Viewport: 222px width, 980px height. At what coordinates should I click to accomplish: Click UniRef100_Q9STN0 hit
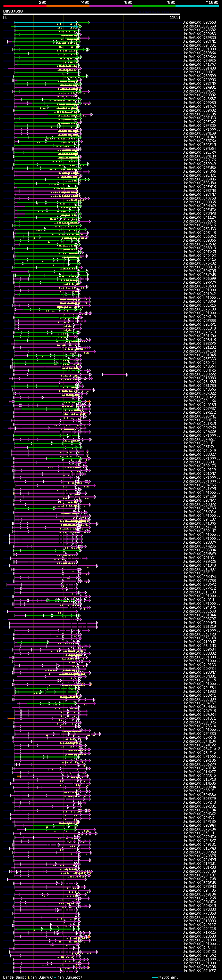click(199, 84)
